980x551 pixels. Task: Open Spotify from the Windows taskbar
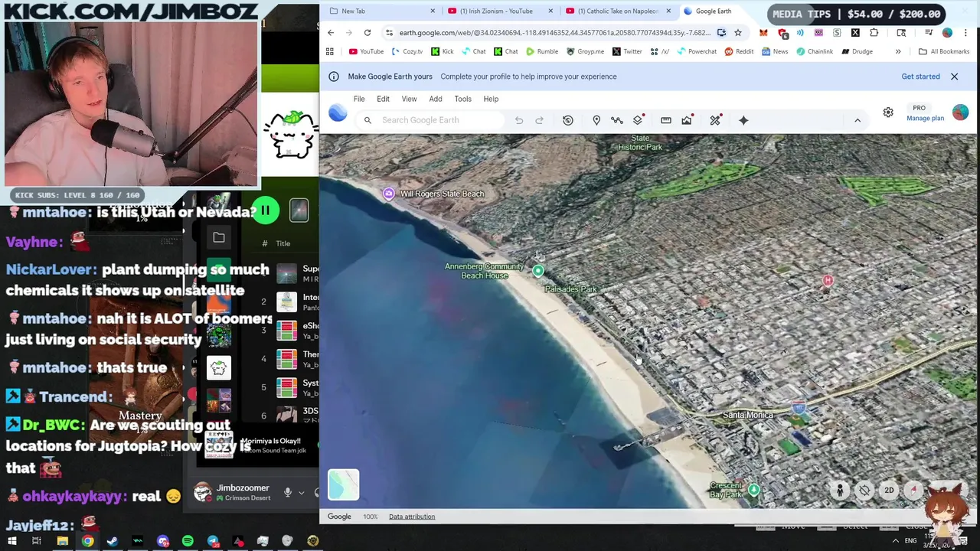[188, 541]
